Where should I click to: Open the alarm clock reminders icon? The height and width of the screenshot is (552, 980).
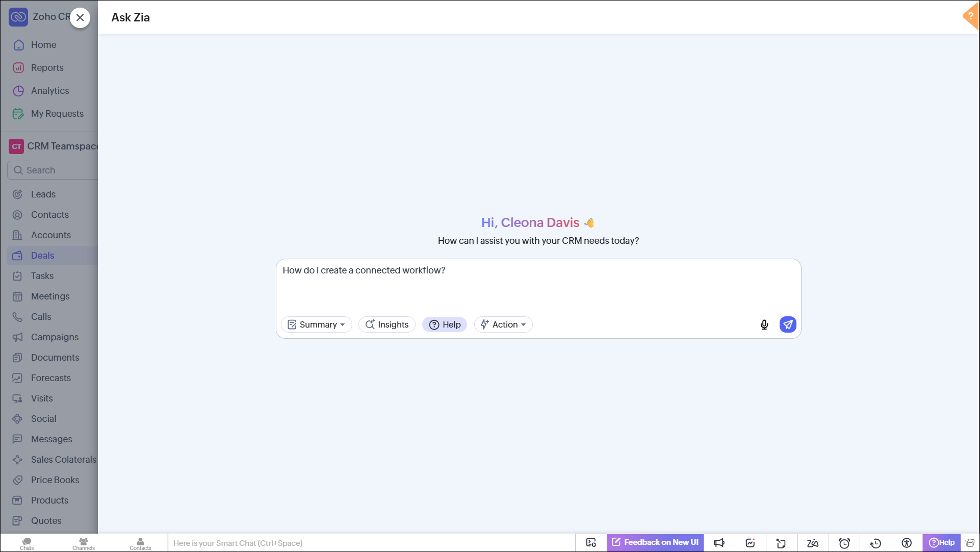[x=844, y=543]
